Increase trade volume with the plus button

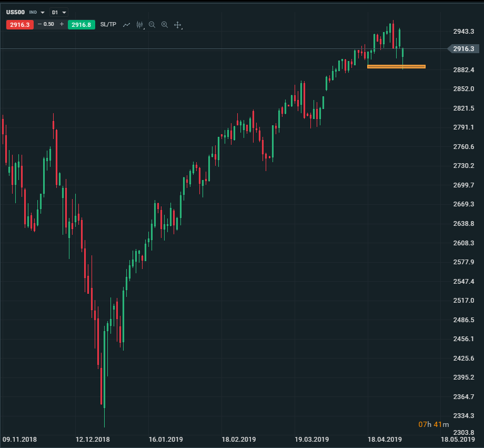[x=62, y=24]
